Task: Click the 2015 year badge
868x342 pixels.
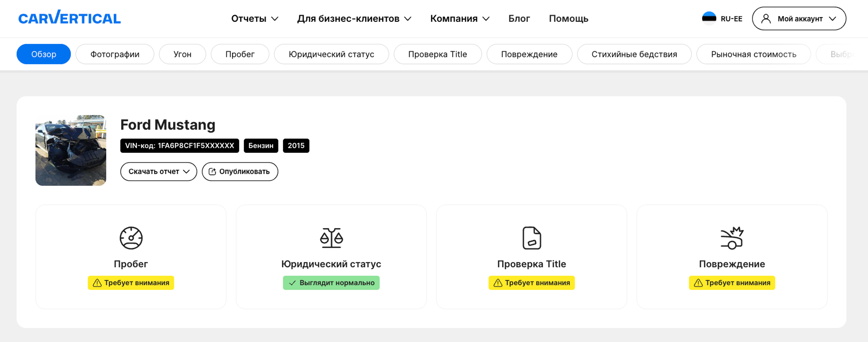Action: (x=296, y=146)
